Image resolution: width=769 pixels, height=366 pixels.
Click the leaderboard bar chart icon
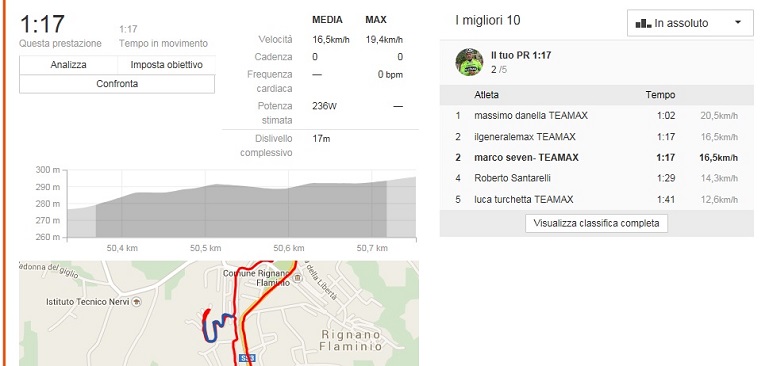[643, 24]
